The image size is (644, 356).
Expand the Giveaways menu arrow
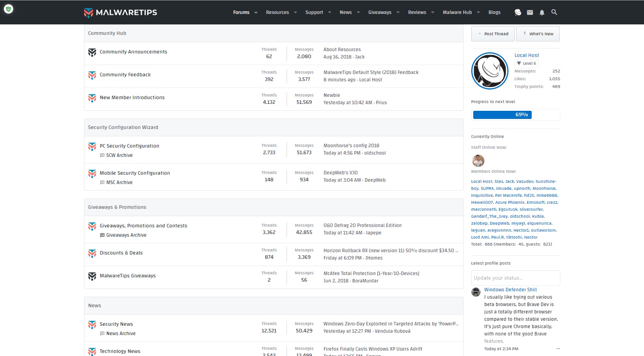(398, 12)
